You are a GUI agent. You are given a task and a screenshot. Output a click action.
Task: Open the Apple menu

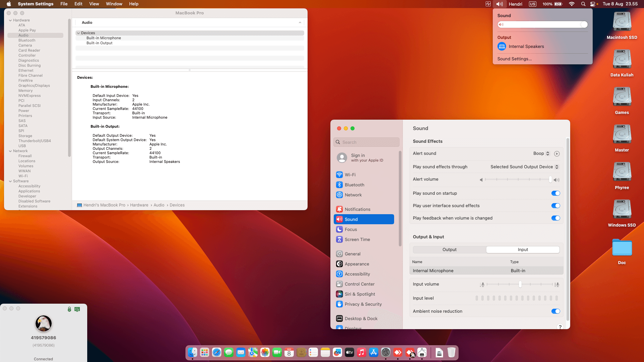(x=9, y=4)
